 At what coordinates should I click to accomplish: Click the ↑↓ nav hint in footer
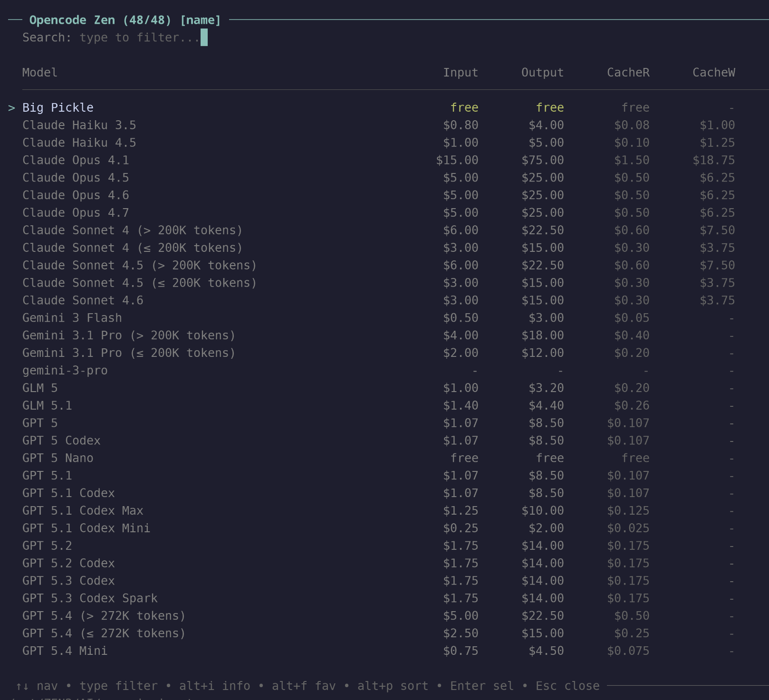pos(37,686)
